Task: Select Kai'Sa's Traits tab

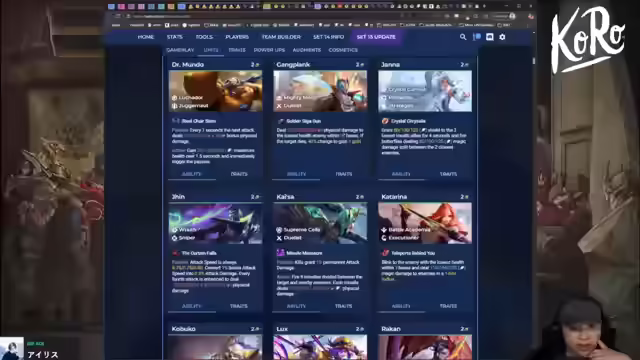Action: coord(344,306)
